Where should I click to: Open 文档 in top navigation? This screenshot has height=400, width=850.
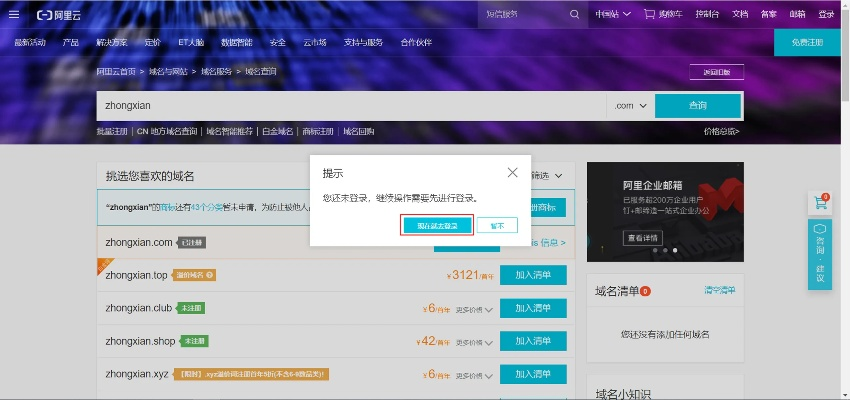739,15
